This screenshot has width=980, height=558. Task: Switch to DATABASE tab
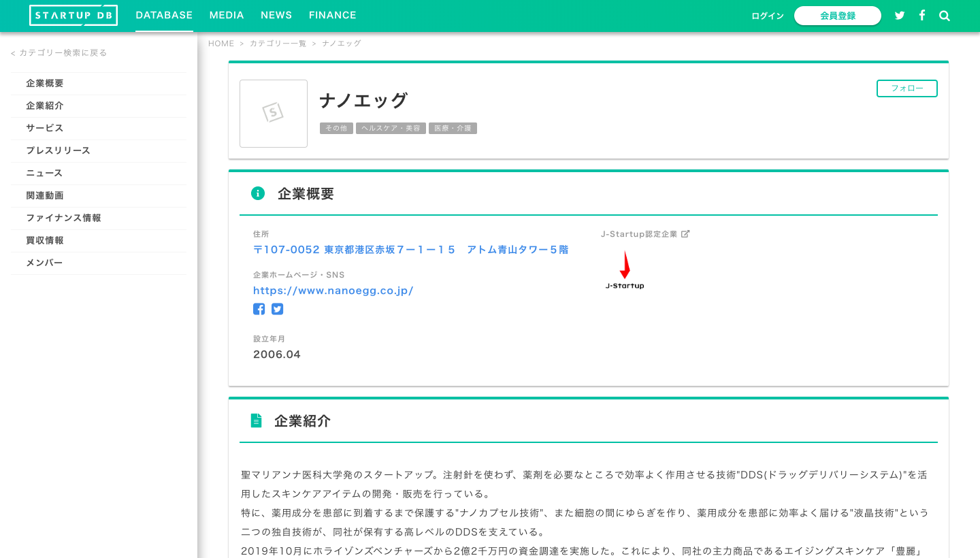(164, 15)
